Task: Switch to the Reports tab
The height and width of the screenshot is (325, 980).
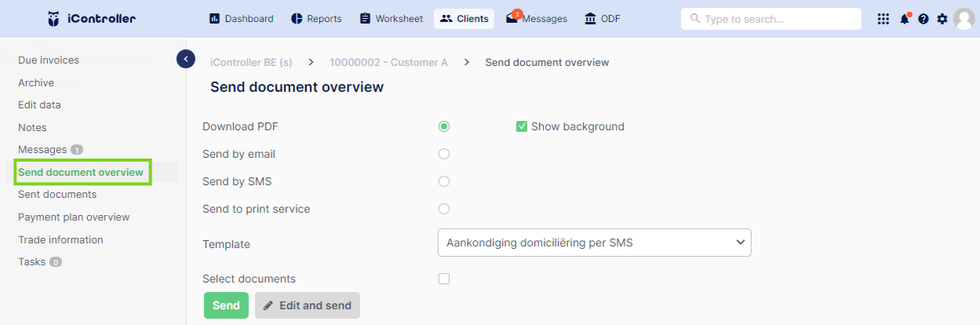Action: [317, 19]
